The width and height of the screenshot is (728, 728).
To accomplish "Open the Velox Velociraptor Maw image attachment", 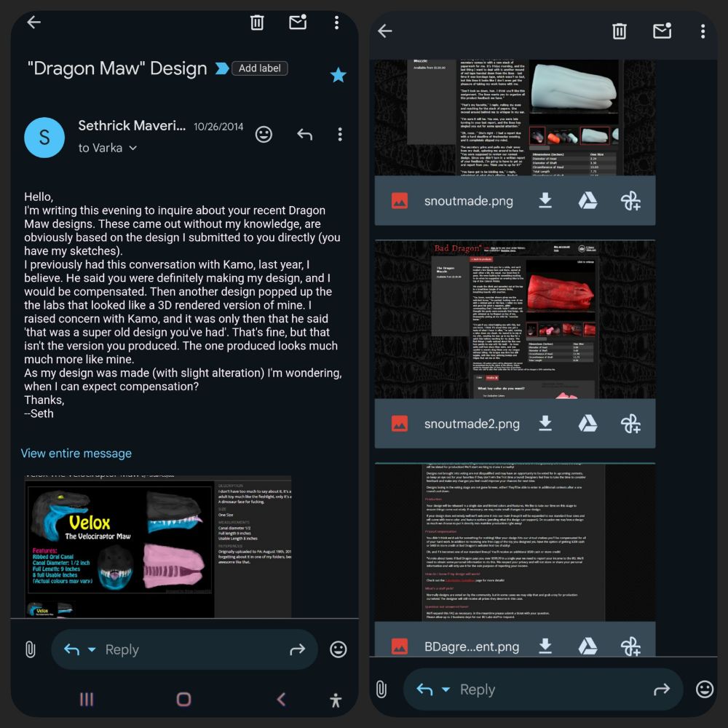I will tap(158, 547).
